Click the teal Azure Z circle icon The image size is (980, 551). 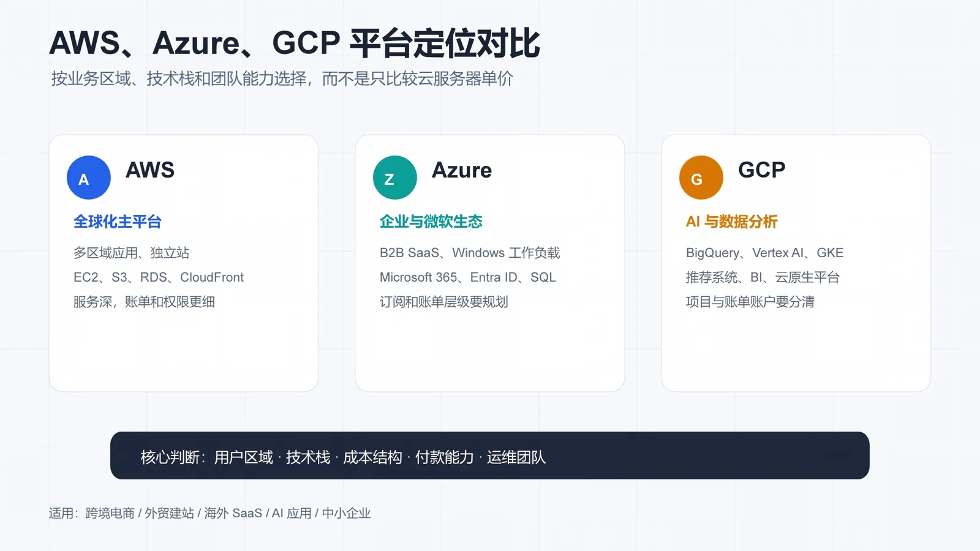(395, 178)
